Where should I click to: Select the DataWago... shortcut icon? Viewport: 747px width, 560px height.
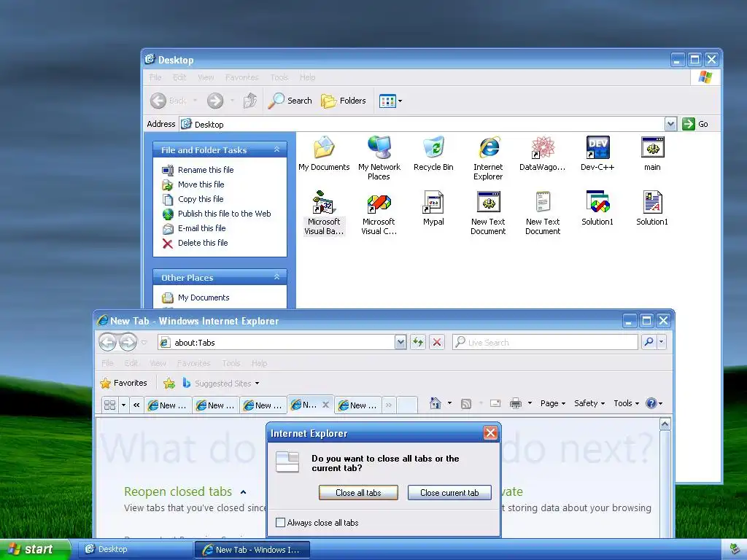pyautogui.click(x=543, y=153)
